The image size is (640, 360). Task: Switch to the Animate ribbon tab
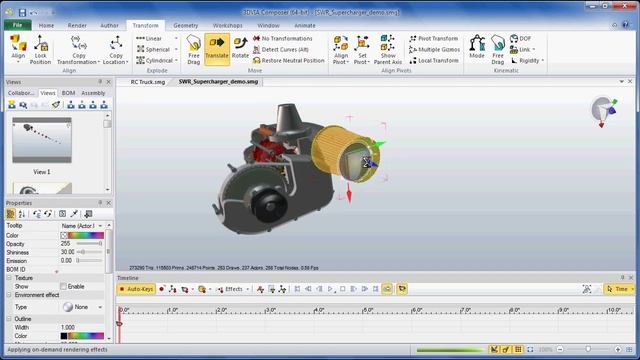coord(305,25)
